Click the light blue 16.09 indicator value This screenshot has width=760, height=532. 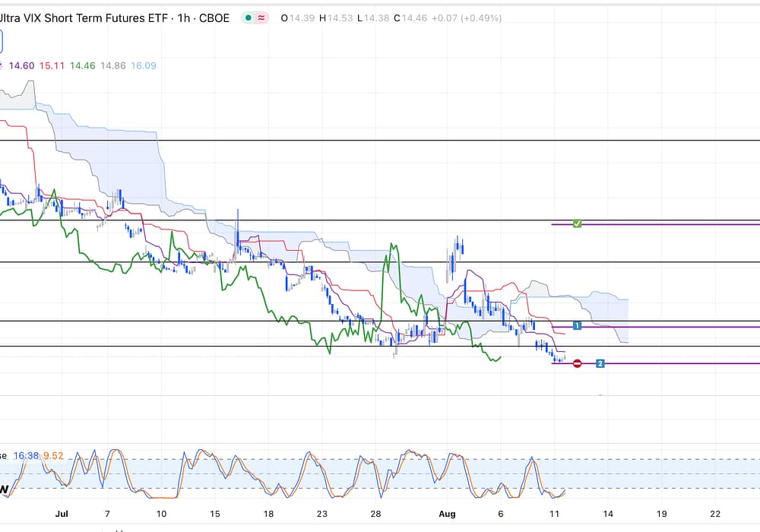coord(144,66)
